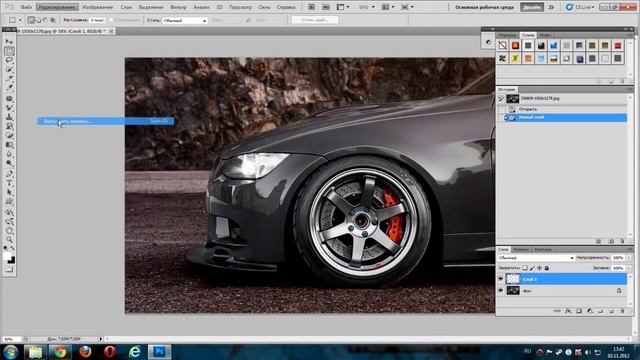The height and width of the screenshot is (360, 640).
Task: Open Mini Bridge from application bar
Action: (326, 7)
